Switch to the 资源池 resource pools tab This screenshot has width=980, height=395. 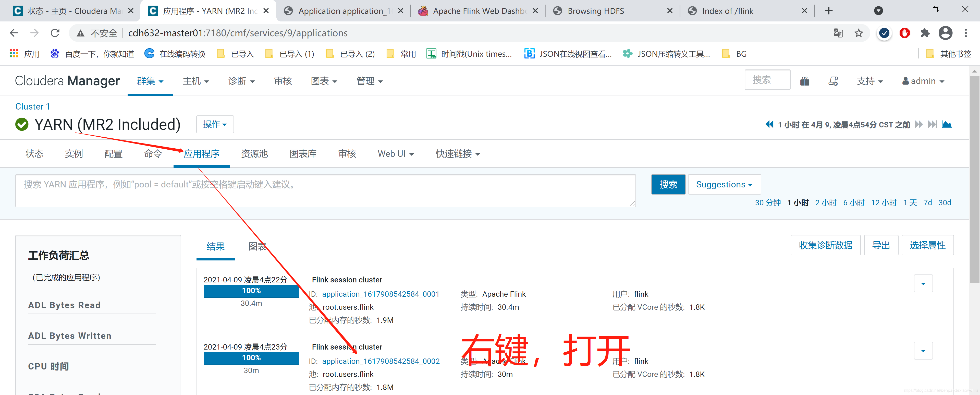pyautogui.click(x=254, y=154)
